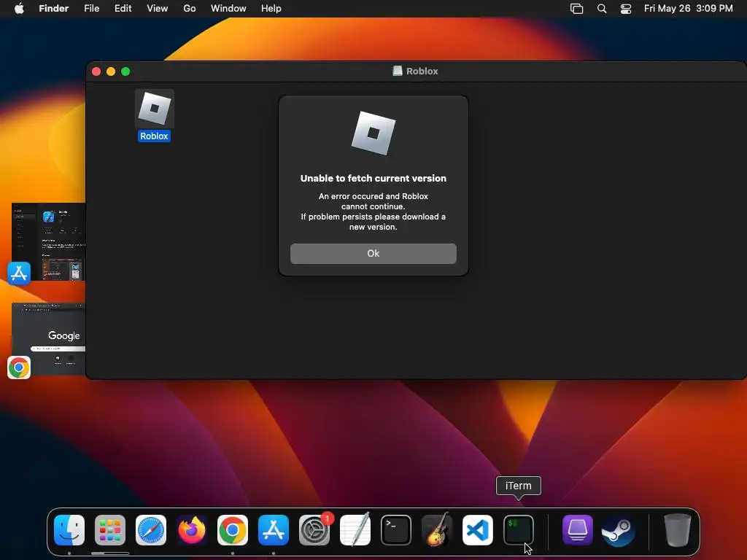Open the File menu
Screen dimensions: 747x560
[91, 9]
